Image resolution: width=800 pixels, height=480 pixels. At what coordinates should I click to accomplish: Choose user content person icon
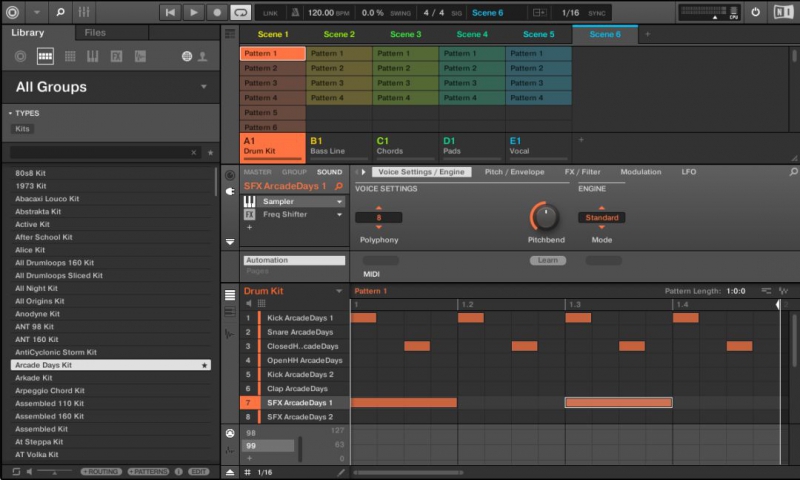click(203, 57)
